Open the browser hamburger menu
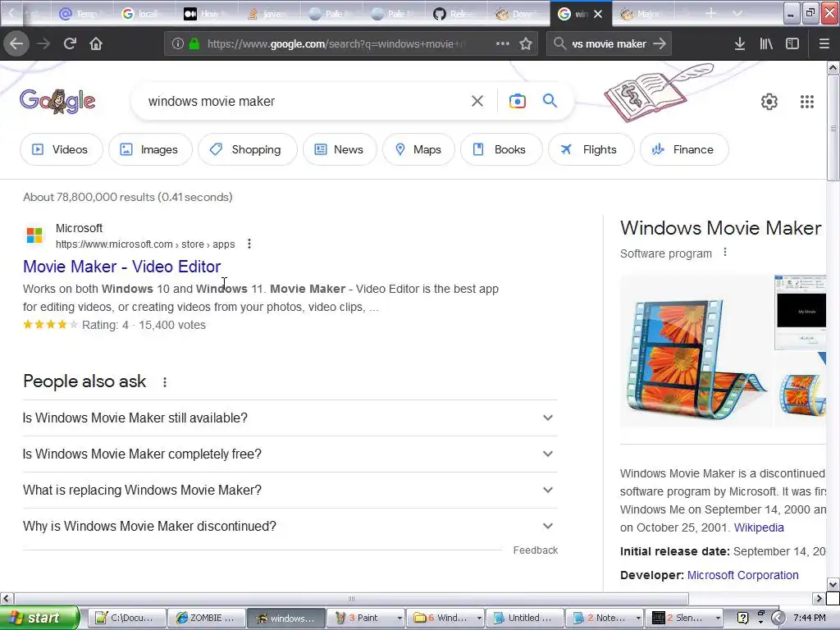The image size is (840, 630). click(824, 43)
